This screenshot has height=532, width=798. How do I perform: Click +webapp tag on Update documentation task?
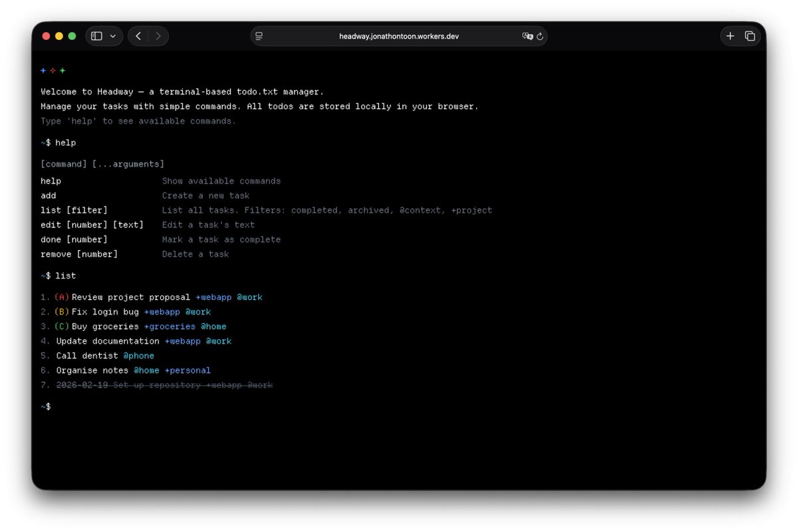(183, 341)
